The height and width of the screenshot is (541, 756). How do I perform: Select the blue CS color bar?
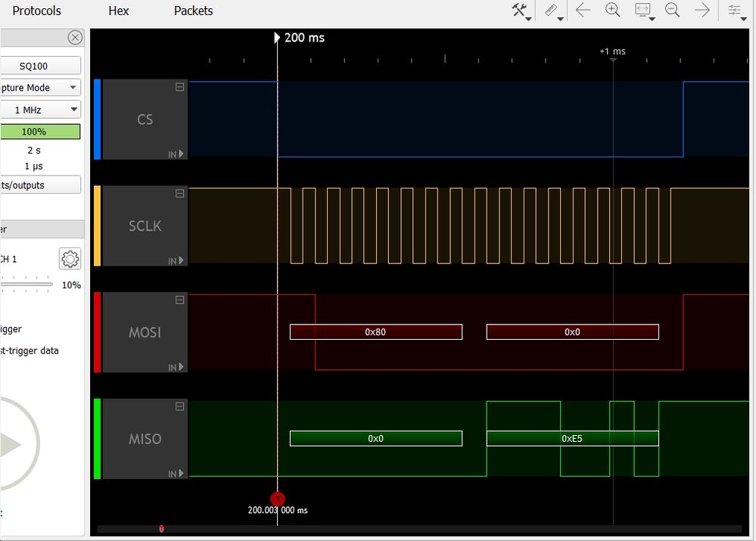[x=97, y=119]
